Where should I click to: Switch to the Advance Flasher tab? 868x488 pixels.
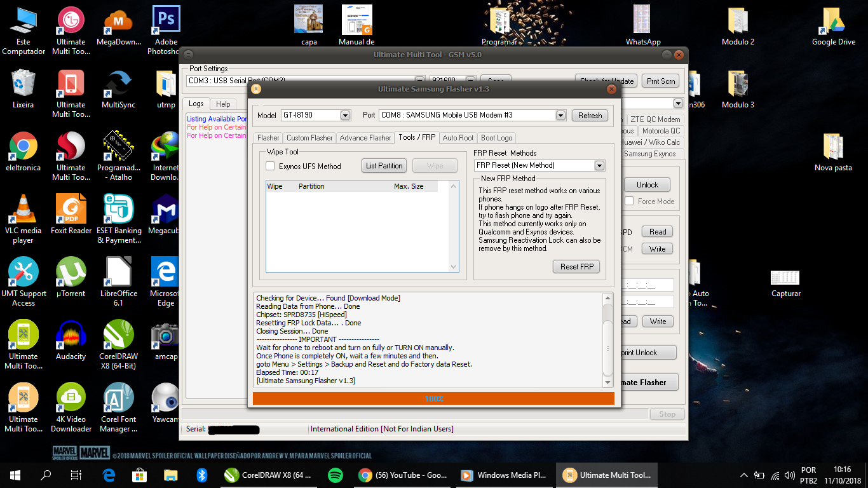click(x=365, y=137)
